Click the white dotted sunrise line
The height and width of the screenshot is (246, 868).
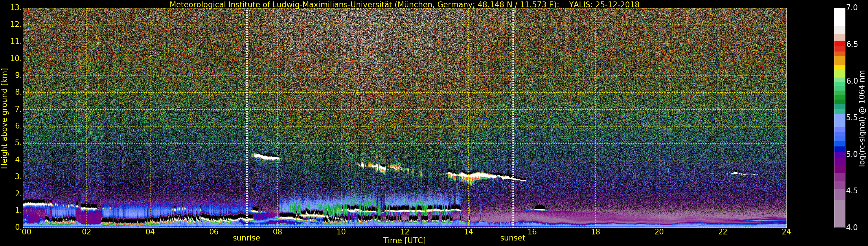(247, 118)
